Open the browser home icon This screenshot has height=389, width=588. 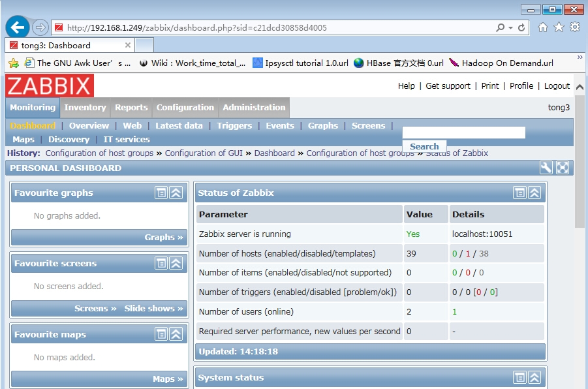tap(542, 27)
